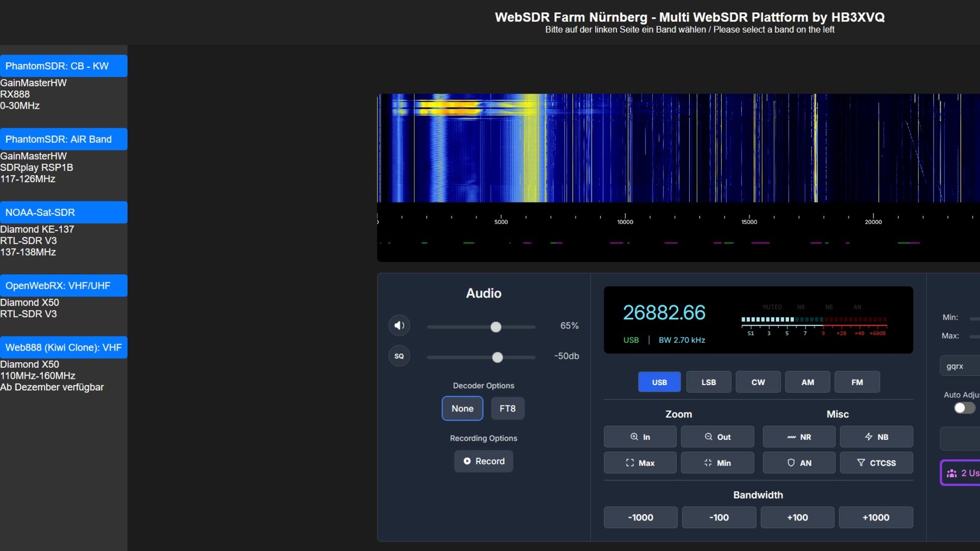Toggle AN auto notch shield button
This screenshot has width=980, height=551.
click(x=799, y=463)
